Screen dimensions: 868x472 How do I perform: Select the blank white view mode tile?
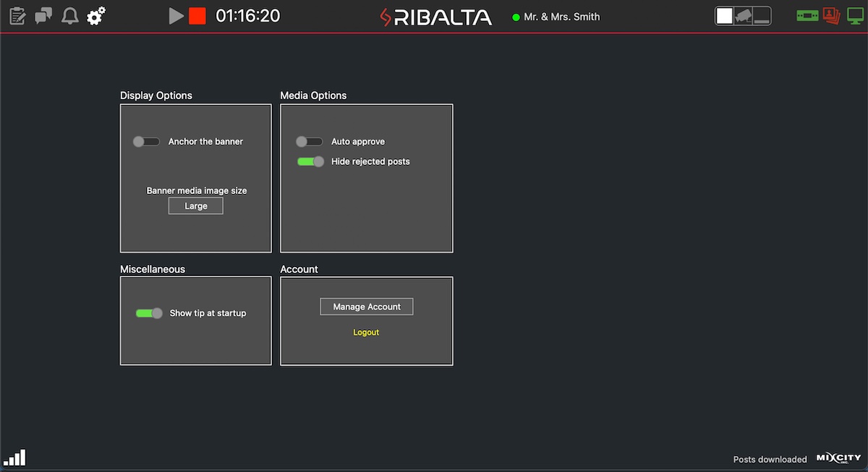pyautogui.click(x=724, y=14)
